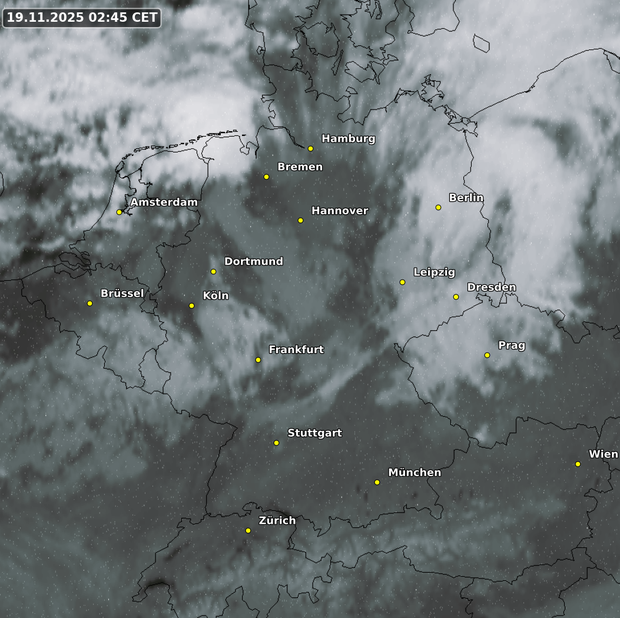Click the yellow marker for Köln

pyautogui.click(x=192, y=306)
